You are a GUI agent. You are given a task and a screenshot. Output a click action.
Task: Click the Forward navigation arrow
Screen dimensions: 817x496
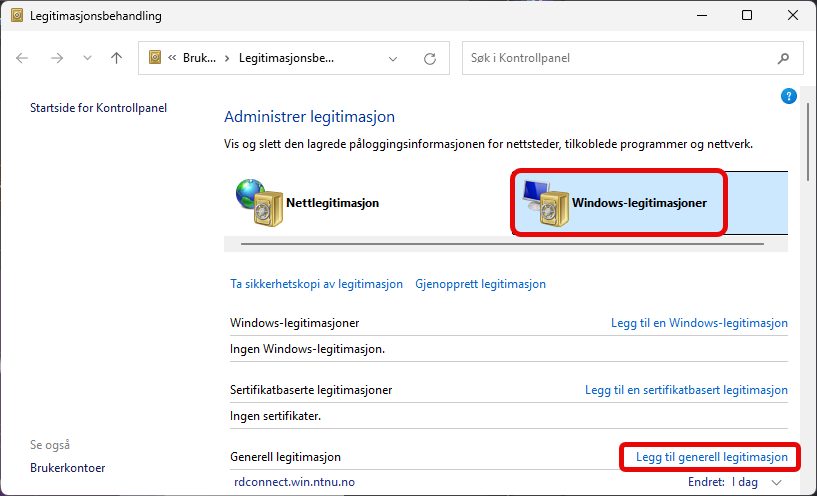56,58
